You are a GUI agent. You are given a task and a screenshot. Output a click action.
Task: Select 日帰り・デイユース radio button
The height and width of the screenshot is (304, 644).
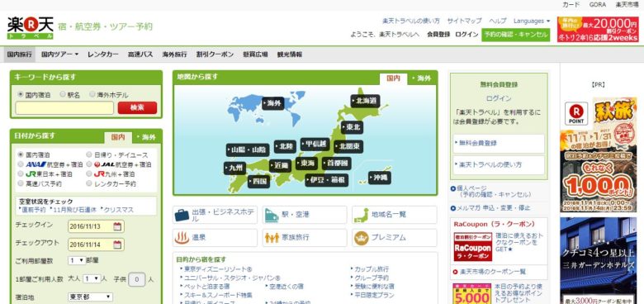pos(89,154)
